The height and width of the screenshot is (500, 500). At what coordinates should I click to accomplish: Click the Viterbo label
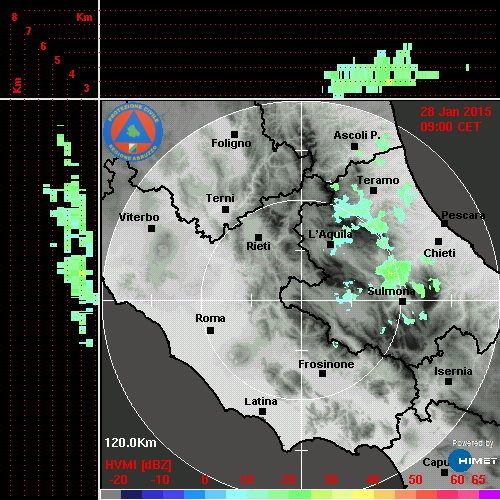coord(139,217)
